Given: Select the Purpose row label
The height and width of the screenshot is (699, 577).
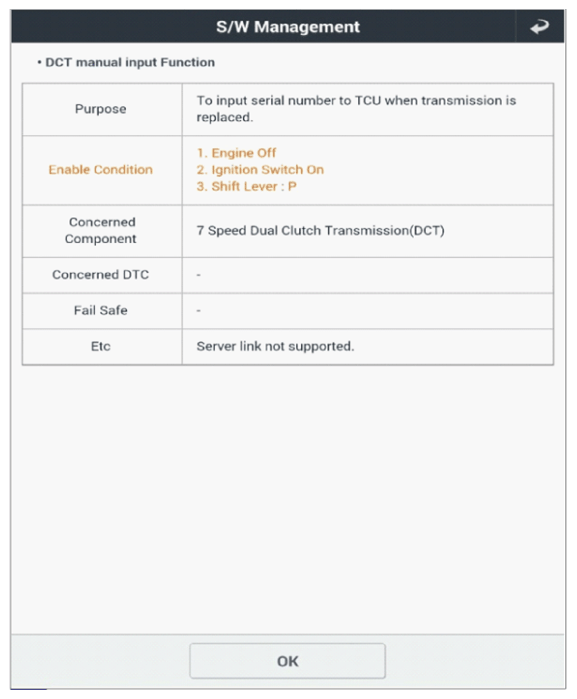Looking at the screenshot, I should pos(101,109).
